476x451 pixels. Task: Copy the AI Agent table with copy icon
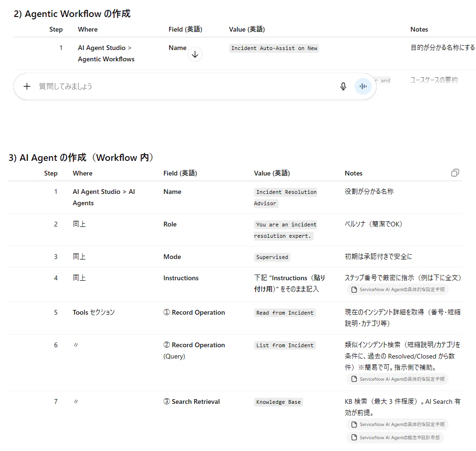click(x=455, y=173)
